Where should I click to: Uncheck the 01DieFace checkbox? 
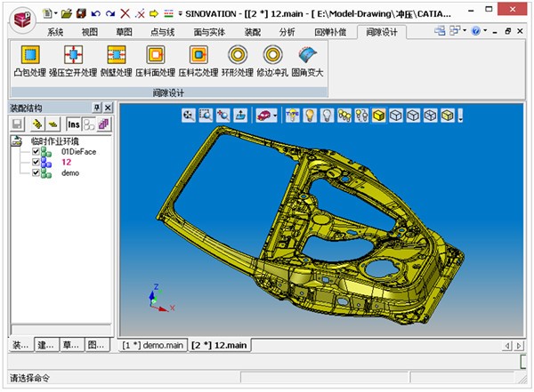pyautogui.click(x=36, y=152)
